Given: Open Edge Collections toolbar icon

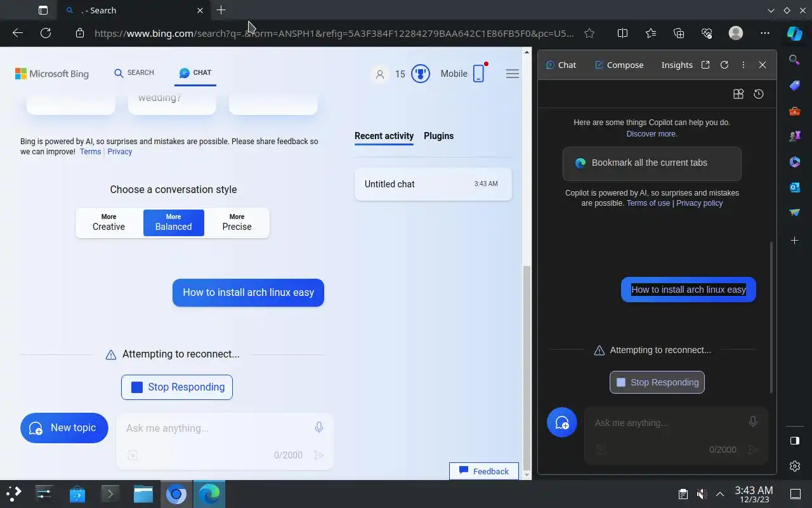Looking at the screenshot, I should coord(679,33).
